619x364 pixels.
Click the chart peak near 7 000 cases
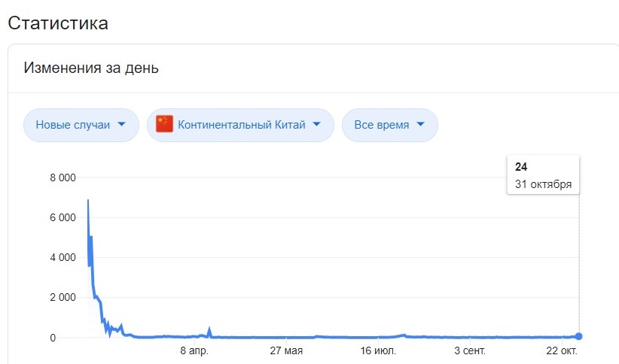[88, 200]
